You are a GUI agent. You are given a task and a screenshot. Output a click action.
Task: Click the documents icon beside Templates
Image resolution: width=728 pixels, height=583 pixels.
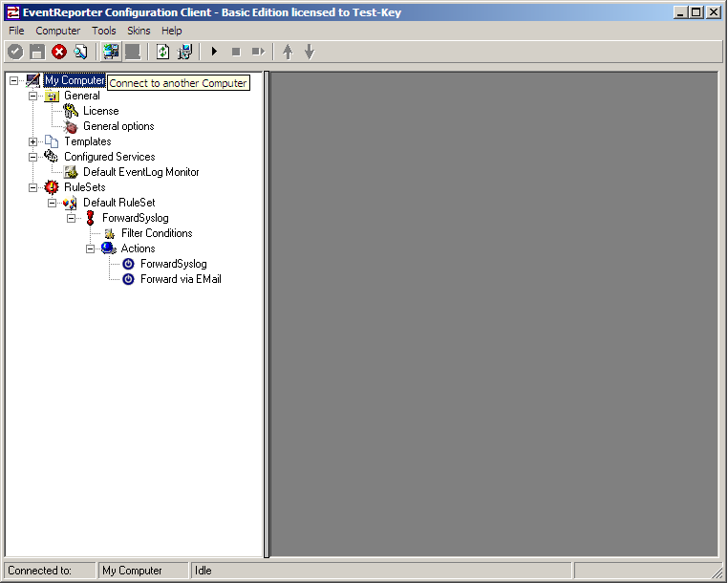[x=52, y=141]
